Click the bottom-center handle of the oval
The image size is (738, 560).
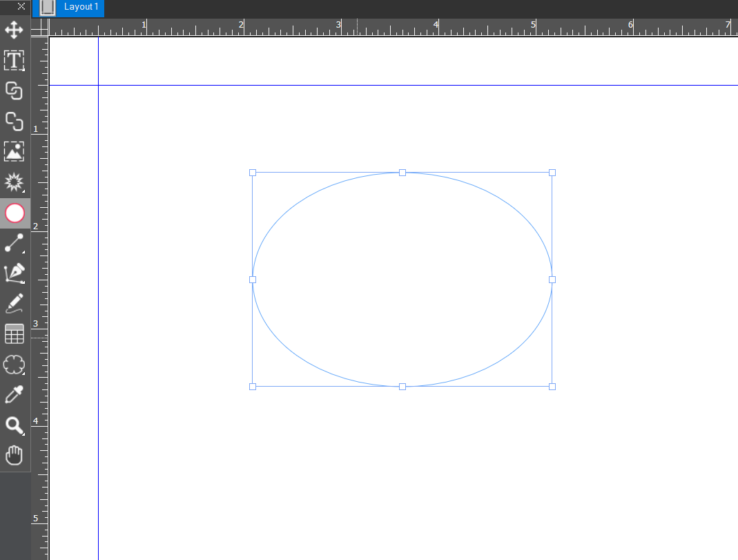click(402, 387)
